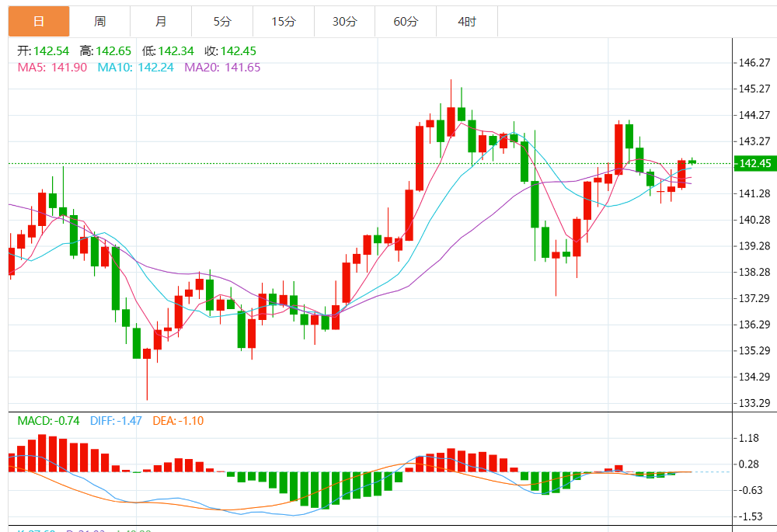The width and height of the screenshot is (777, 532).
Task: Open the 15分 timeframe tab
Action: click(284, 21)
